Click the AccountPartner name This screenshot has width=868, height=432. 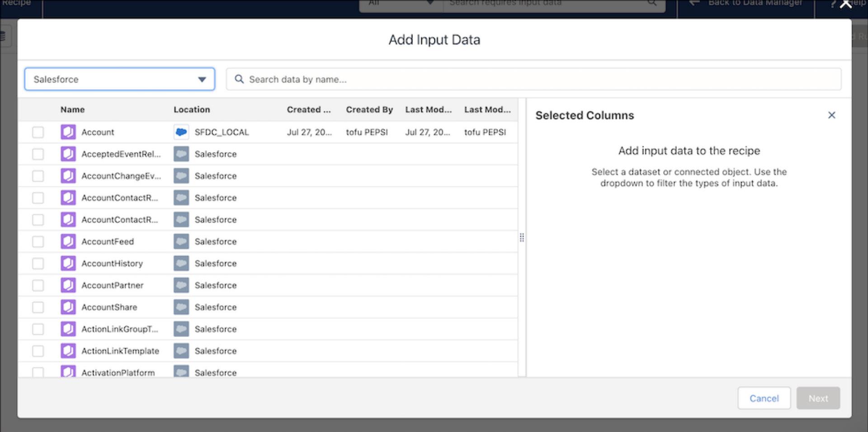click(113, 285)
